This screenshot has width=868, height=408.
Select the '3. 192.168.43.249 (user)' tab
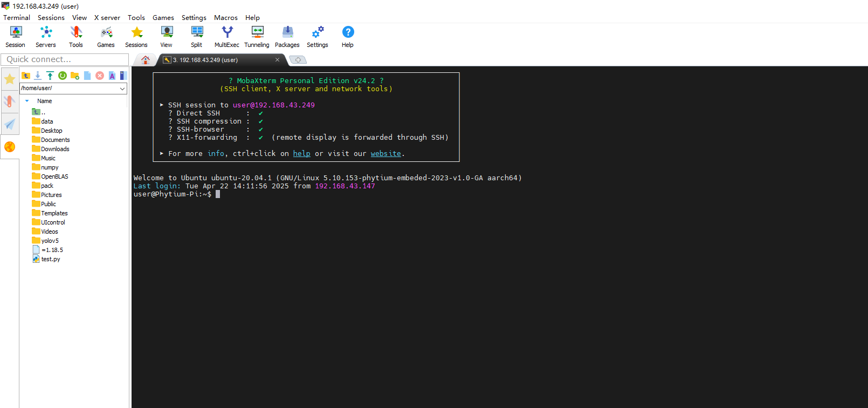[x=221, y=60]
